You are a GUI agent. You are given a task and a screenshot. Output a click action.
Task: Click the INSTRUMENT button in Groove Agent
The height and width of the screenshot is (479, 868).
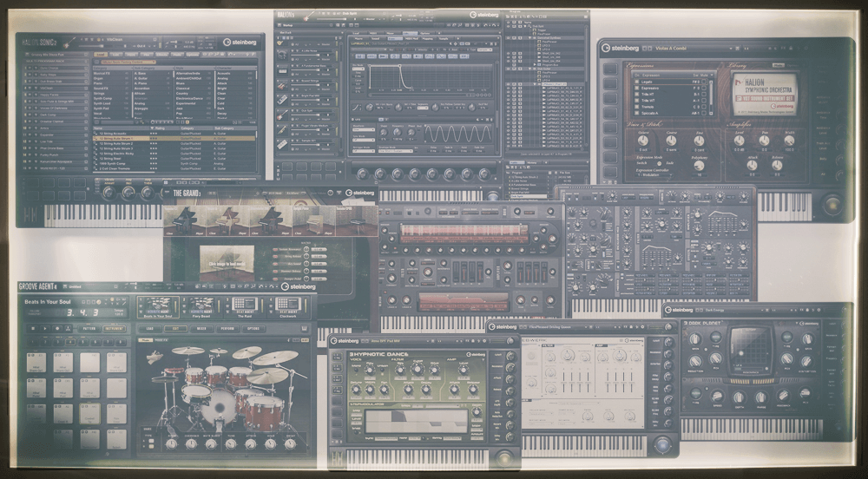click(114, 329)
